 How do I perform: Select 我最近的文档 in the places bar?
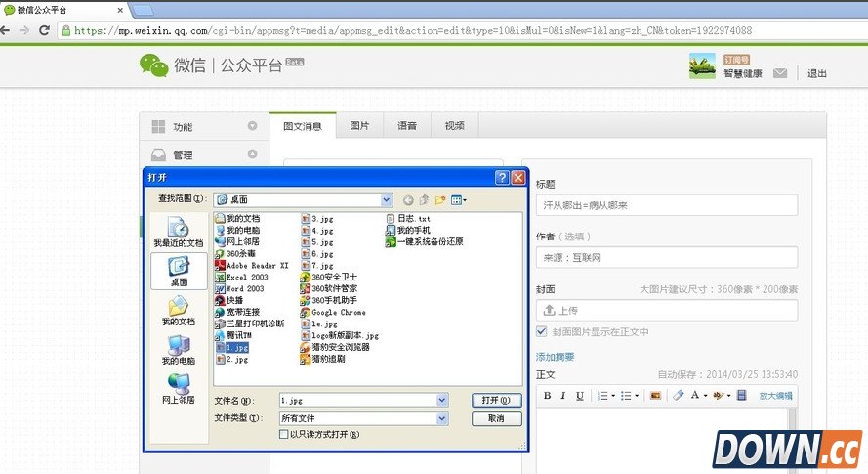pyautogui.click(x=179, y=233)
